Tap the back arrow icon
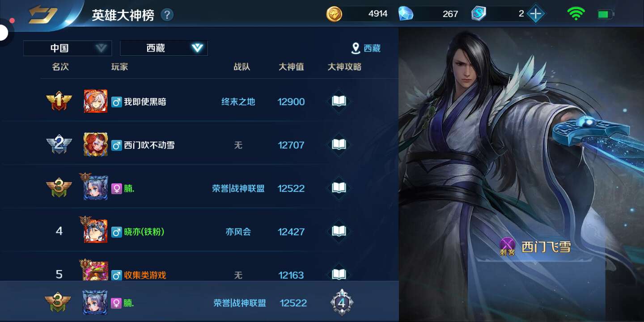Viewport: 644px width, 322px height. click(x=43, y=15)
